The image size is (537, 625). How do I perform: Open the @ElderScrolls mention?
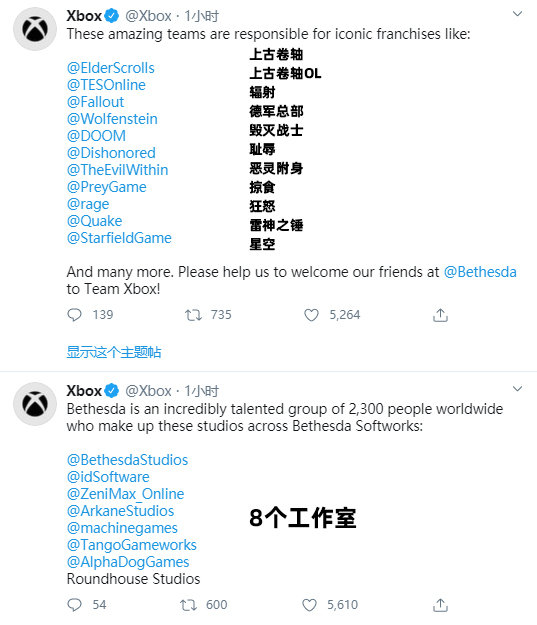[x=111, y=68]
